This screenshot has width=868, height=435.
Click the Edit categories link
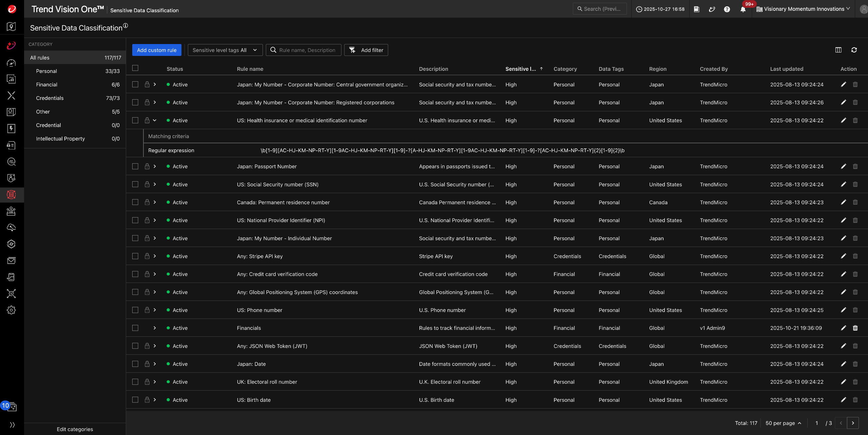tap(75, 429)
